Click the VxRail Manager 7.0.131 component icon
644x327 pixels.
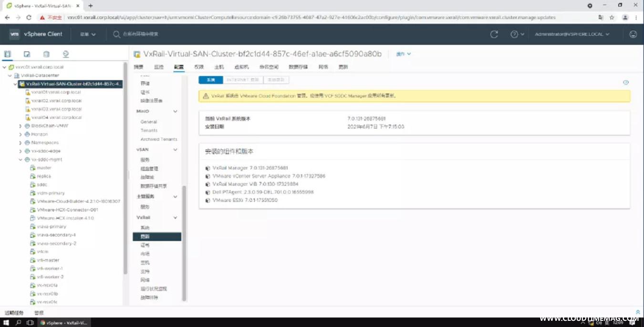point(208,168)
